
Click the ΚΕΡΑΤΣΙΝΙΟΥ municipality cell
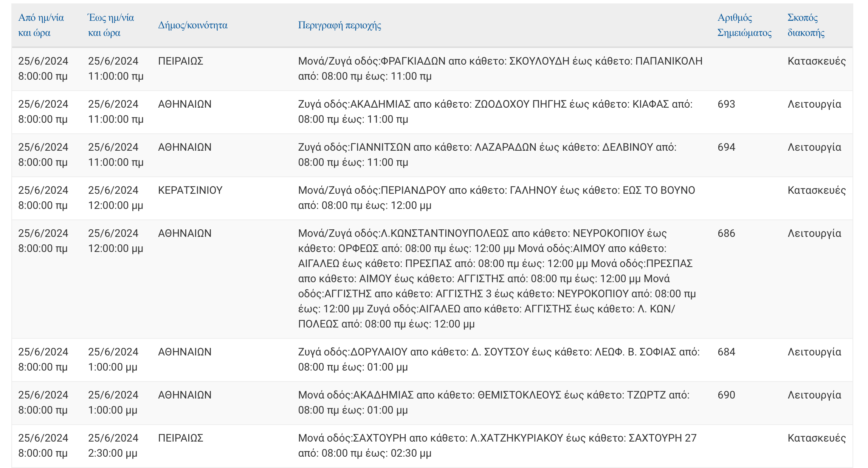coord(190,190)
